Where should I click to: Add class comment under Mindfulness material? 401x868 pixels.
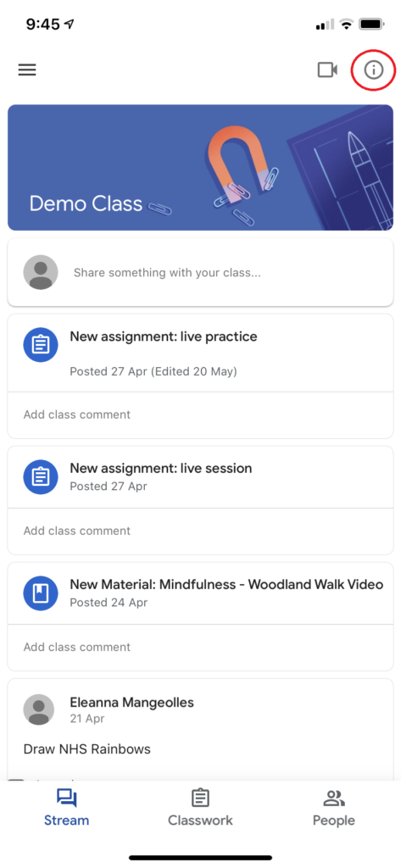(200, 647)
